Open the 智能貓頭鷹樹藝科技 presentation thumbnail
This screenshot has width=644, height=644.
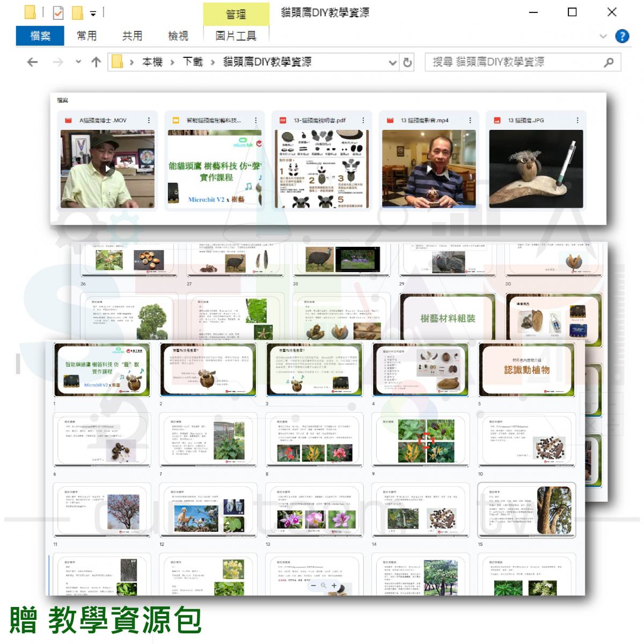(x=215, y=169)
